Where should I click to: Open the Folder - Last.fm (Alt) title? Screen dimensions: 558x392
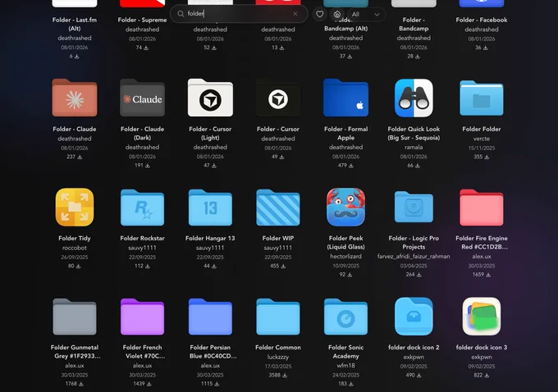pyautogui.click(x=75, y=24)
